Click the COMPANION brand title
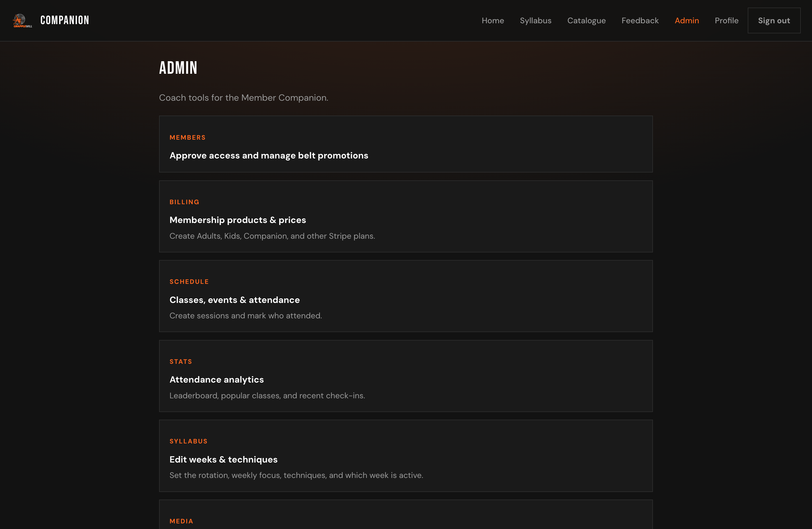Image resolution: width=812 pixels, height=529 pixels. click(65, 20)
